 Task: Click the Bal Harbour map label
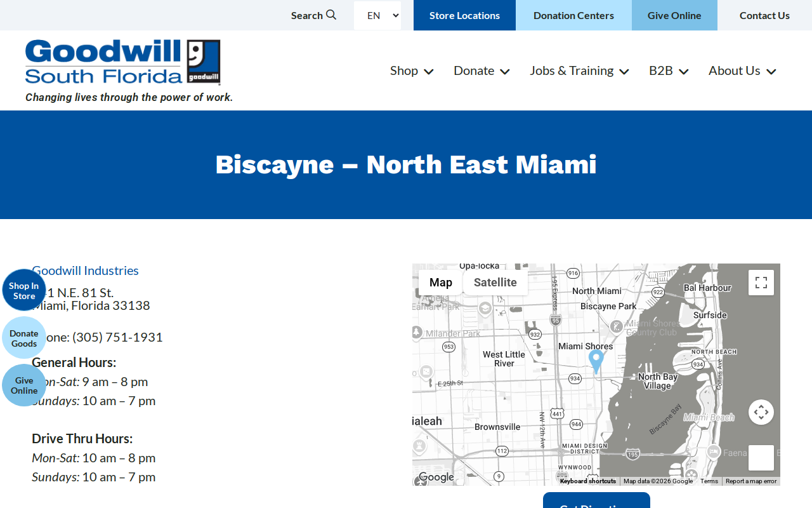[x=707, y=288]
